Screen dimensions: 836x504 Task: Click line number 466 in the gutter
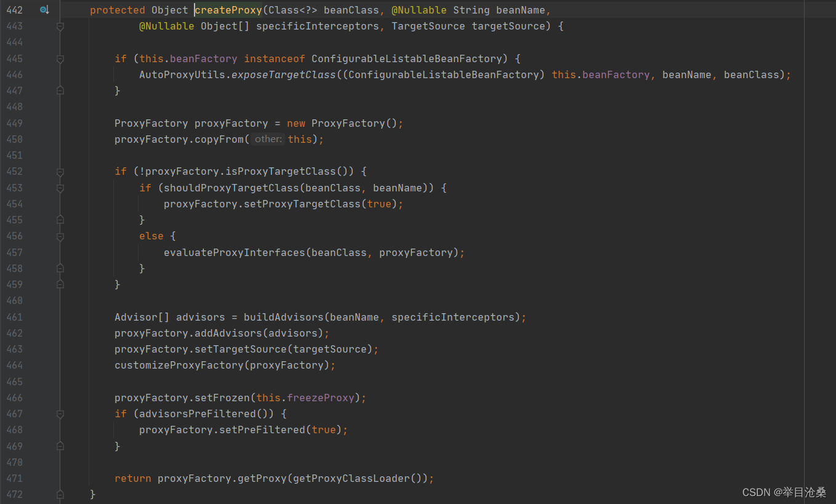(15, 398)
